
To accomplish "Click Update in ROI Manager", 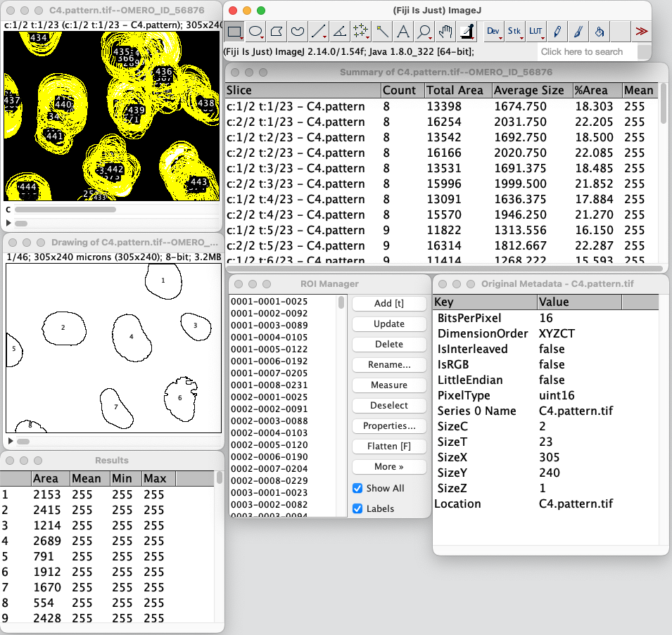I will (389, 323).
